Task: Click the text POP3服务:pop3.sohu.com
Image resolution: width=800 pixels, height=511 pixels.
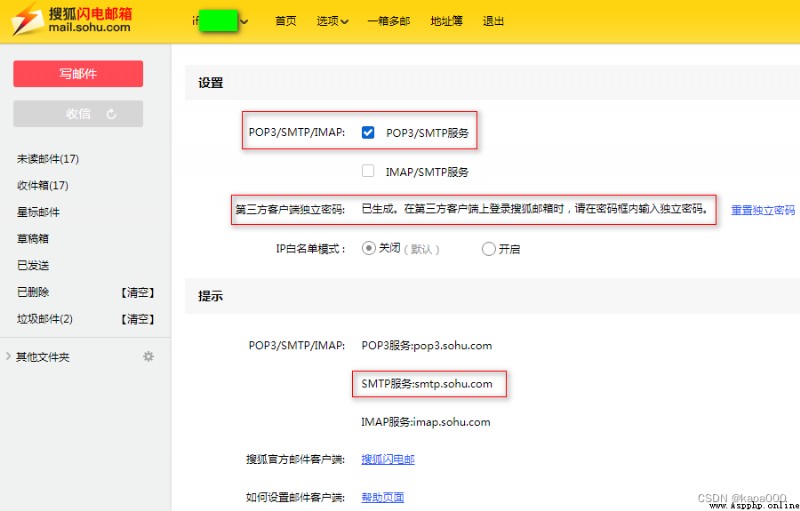Action: click(427, 345)
